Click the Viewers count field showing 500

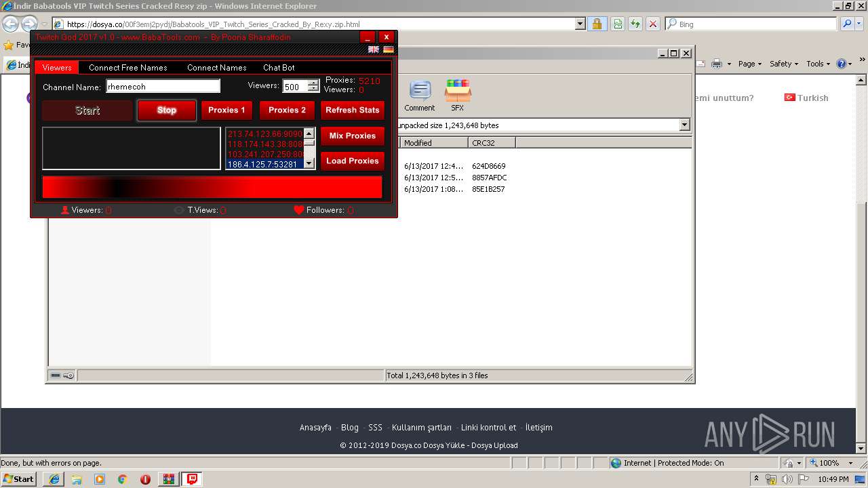pos(295,87)
